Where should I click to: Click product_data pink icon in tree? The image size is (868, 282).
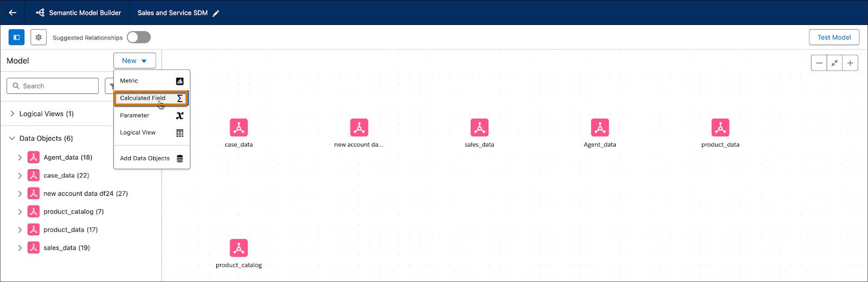point(34,229)
